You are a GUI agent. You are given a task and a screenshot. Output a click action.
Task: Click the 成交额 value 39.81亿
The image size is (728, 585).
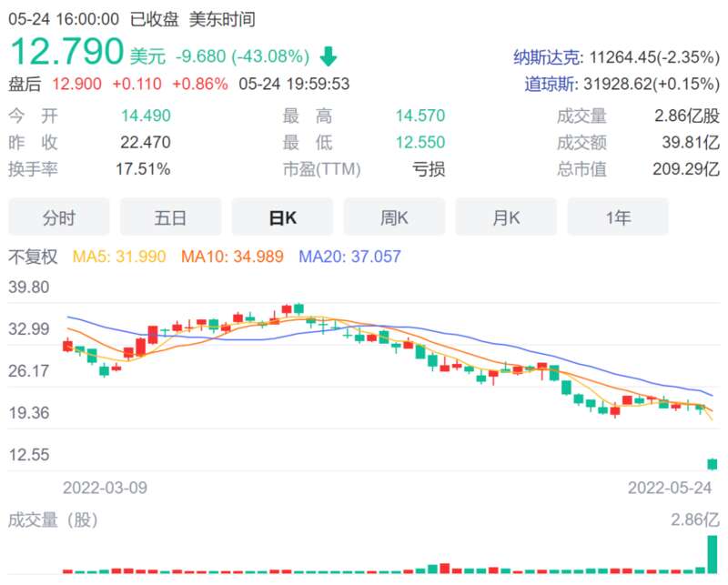[691, 142]
